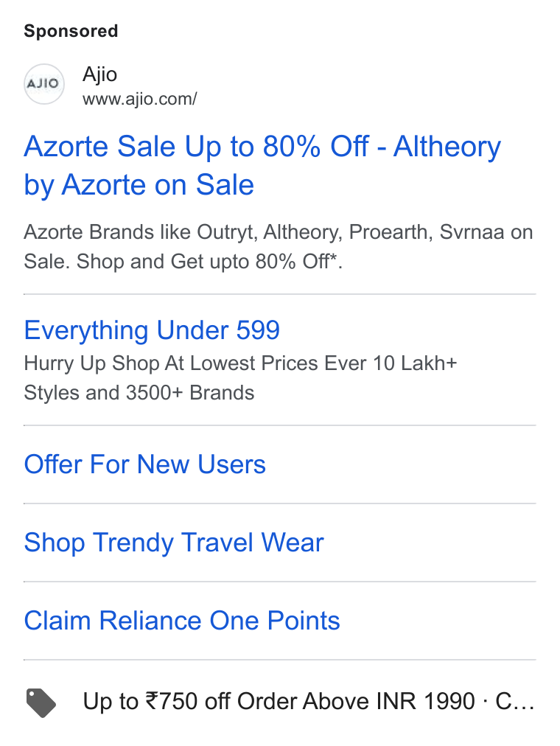Click the round AJIO logo icon
Viewport: 560px width, 746px height.
pyautogui.click(x=43, y=84)
